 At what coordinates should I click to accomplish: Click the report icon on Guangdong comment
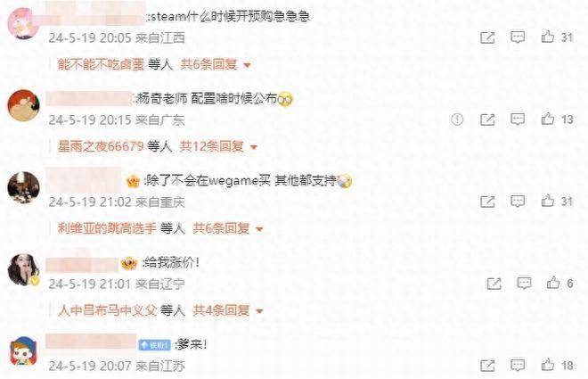[457, 119]
